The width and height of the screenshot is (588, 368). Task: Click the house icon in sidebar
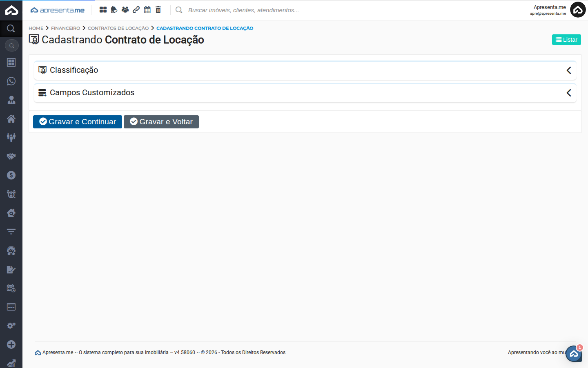(x=11, y=119)
